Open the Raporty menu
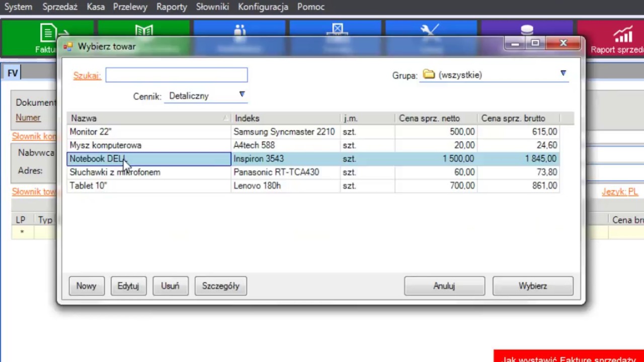 tap(172, 7)
